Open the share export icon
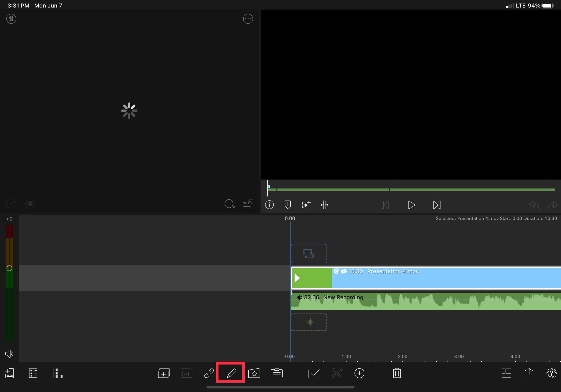Image resolution: width=561 pixels, height=392 pixels. 529,373
